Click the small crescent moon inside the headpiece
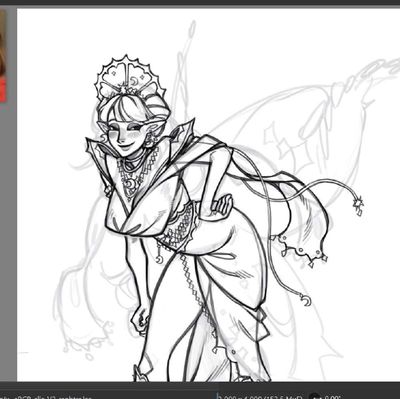400x399 pixels. (134, 80)
